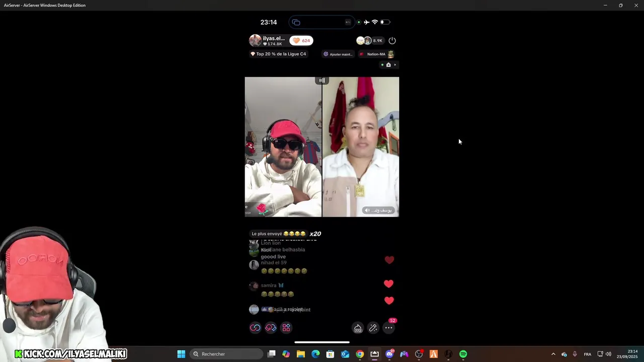Screen dimensions: 644x362
Task: Open the ilyas.el... host profile avatar
Action: 255,41
